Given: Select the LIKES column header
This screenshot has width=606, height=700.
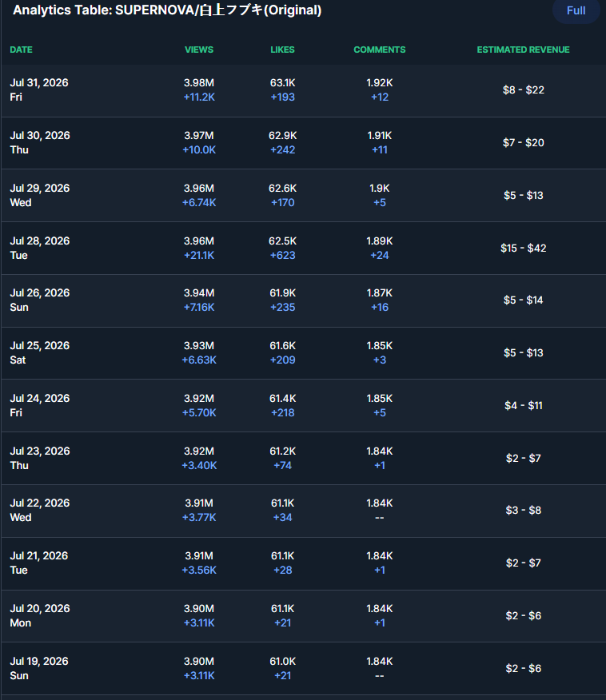Looking at the screenshot, I should pyautogui.click(x=283, y=50).
